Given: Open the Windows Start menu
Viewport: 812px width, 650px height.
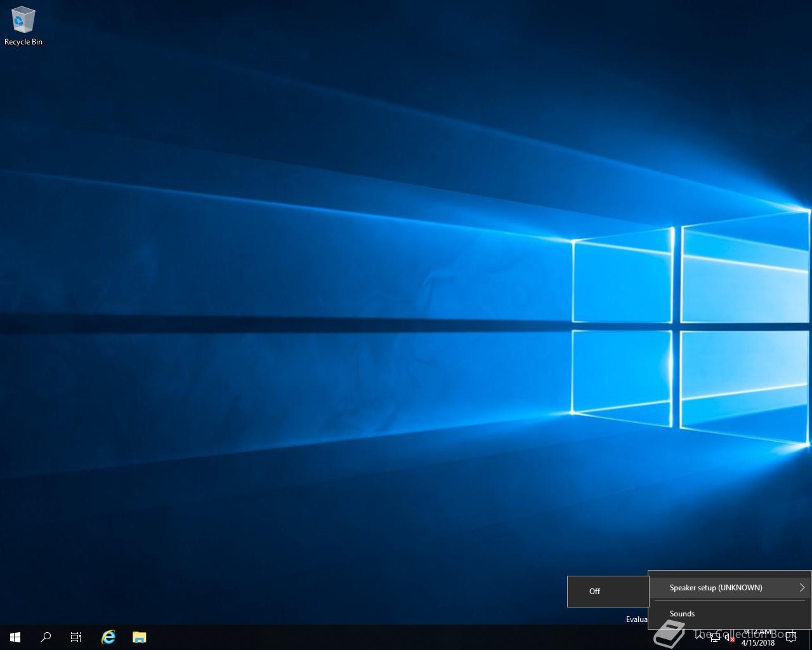Looking at the screenshot, I should click(15, 637).
